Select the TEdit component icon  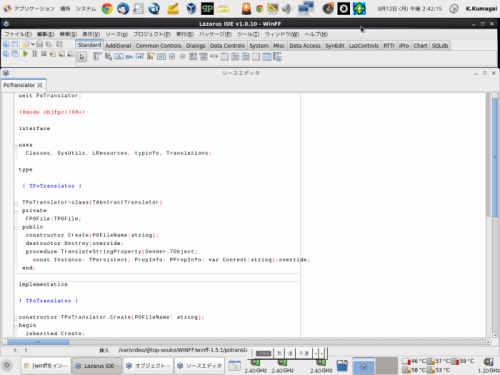click(140, 57)
